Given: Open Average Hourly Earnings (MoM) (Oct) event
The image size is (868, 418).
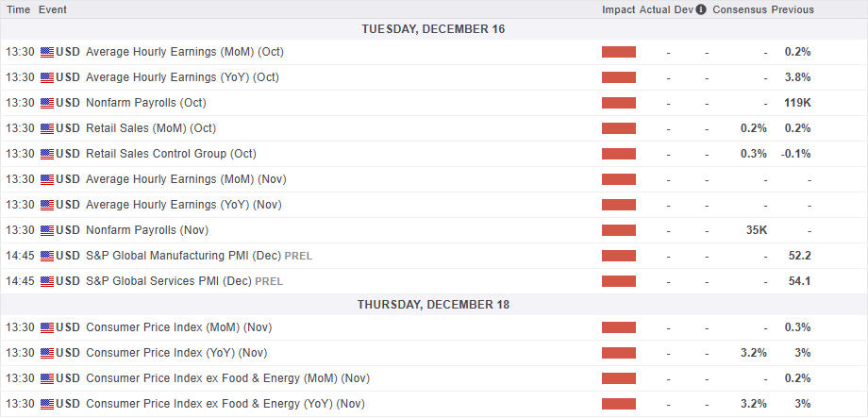Looking at the screenshot, I should coord(185,52).
